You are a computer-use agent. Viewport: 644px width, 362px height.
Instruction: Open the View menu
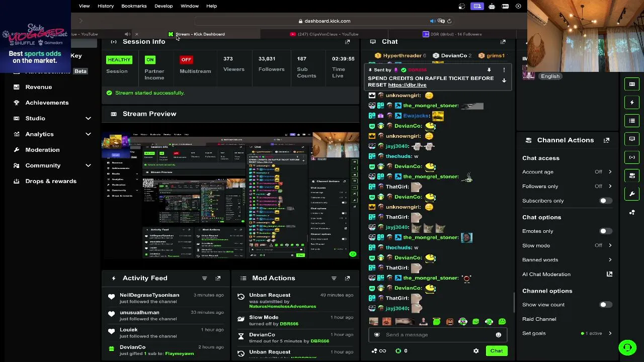tap(84, 6)
